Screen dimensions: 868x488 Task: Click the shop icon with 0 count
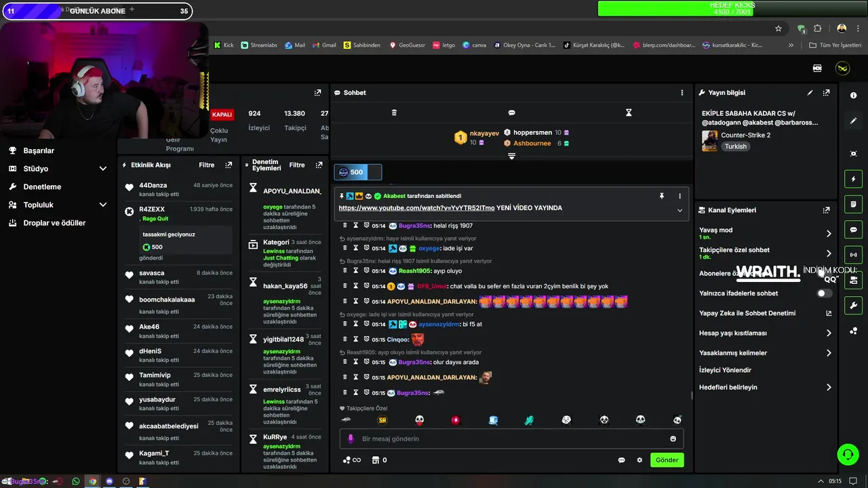[379, 460]
